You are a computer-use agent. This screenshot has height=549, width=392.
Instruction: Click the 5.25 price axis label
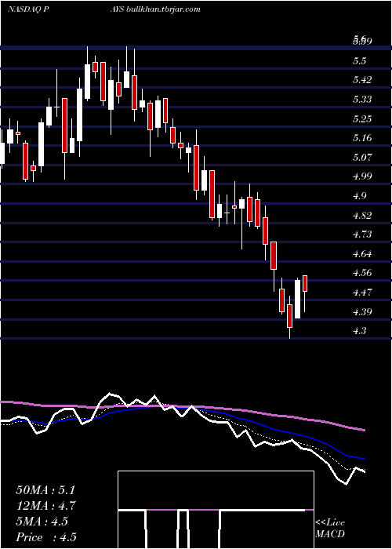coord(362,119)
